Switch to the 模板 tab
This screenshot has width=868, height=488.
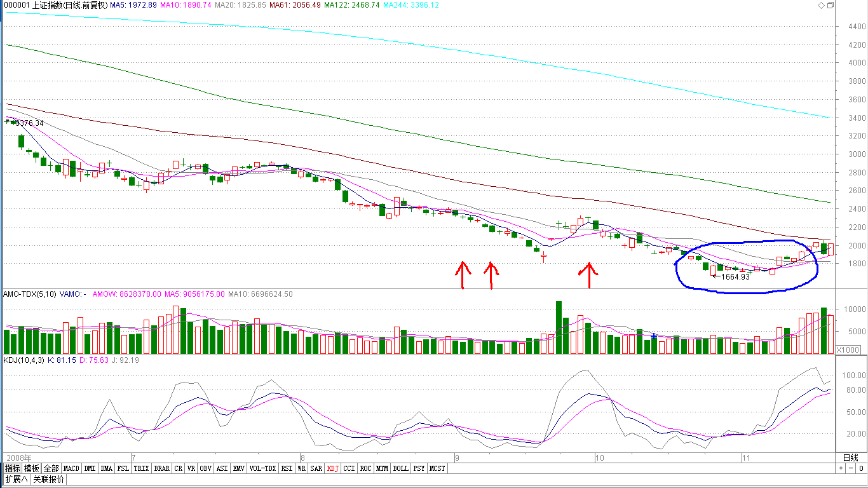(x=31, y=468)
